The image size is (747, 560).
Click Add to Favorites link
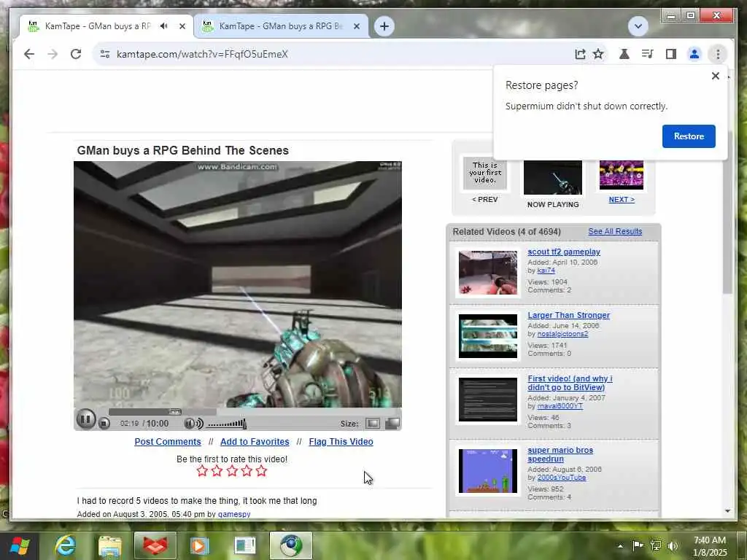pos(255,441)
